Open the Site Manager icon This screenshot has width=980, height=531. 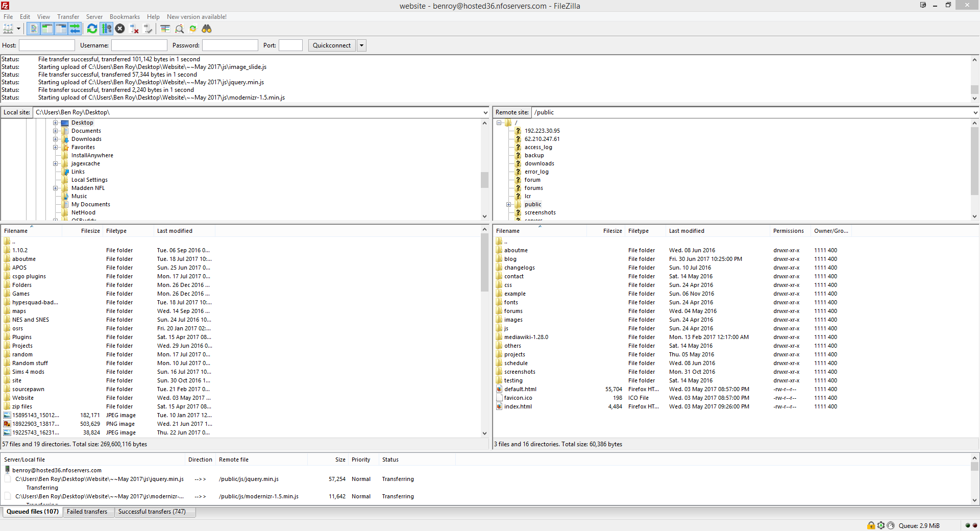(x=8, y=29)
